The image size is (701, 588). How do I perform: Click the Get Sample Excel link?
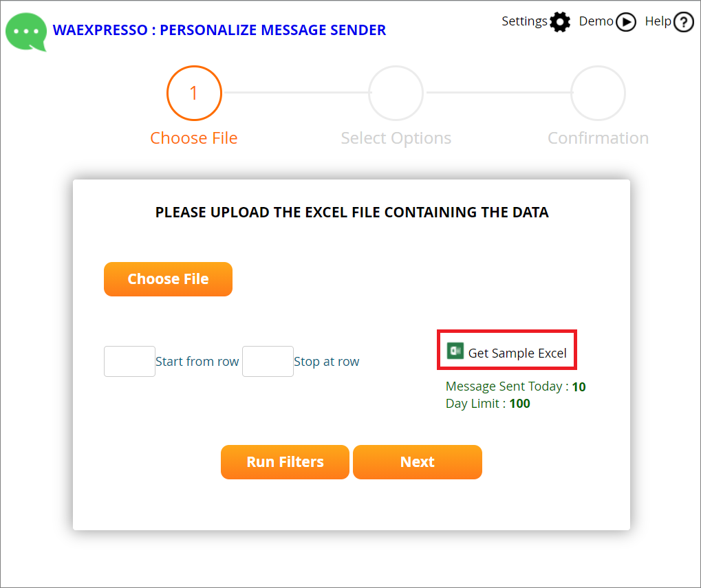[x=517, y=353]
